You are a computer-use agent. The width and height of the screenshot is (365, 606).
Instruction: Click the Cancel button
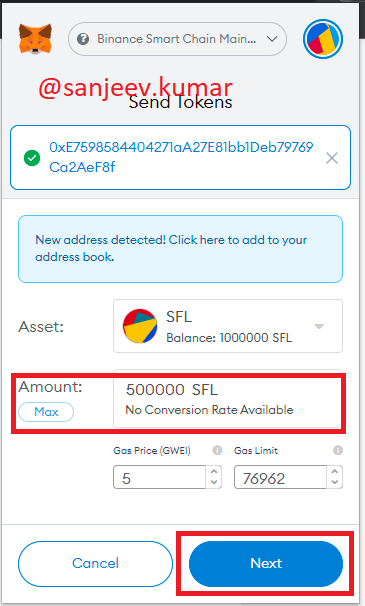pyautogui.click(x=96, y=563)
